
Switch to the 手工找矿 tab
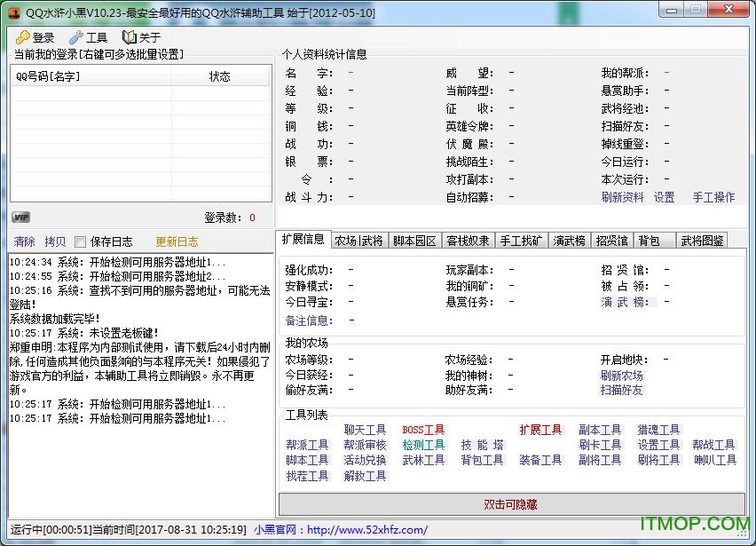pos(521,241)
